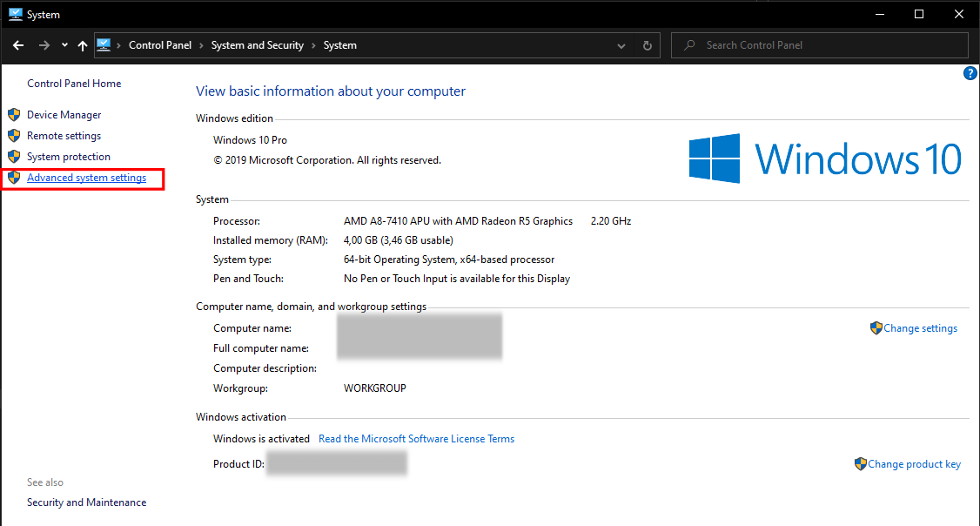
Task: Click the shield icon beside Remote settings
Action: pyautogui.click(x=14, y=136)
